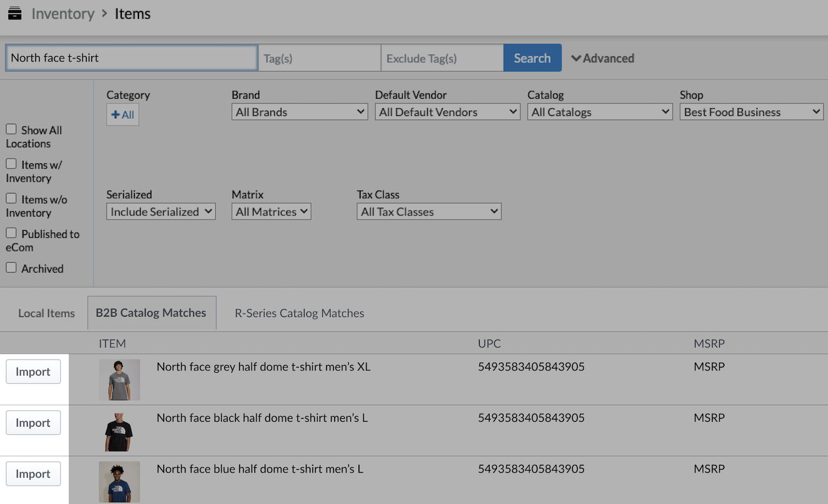
Task: Focus the Exclude Tag(s) input field
Action: 442,58
